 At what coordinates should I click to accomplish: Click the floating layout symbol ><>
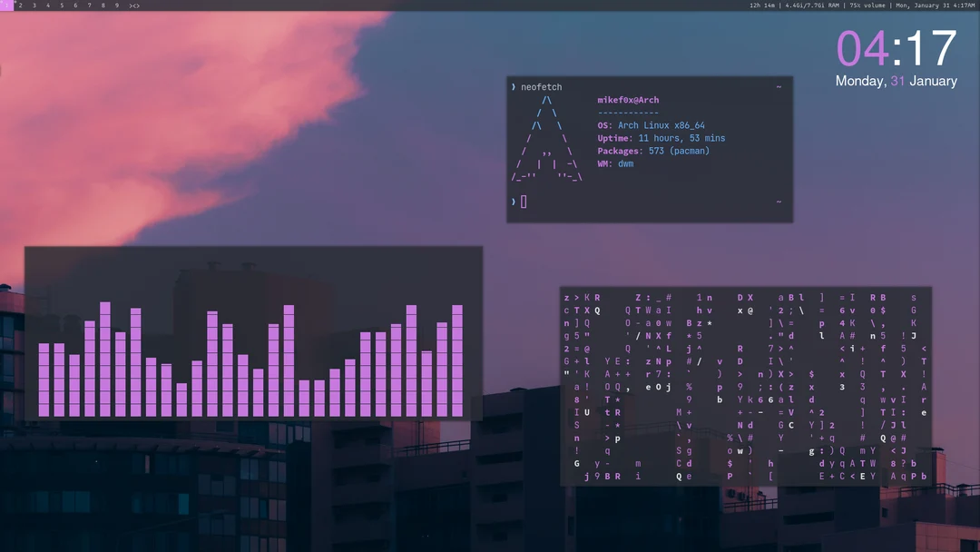tap(133, 5)
